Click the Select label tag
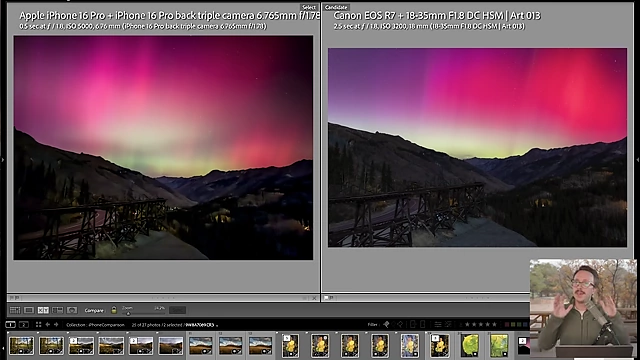Image resolution: width=640 pixels, height=360 pixels. [309, 7]
